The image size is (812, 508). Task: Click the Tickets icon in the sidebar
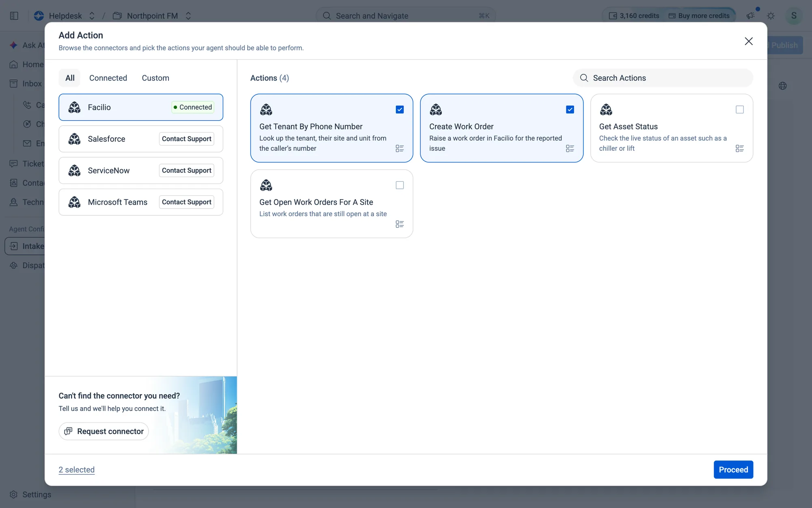coord(13,163)
